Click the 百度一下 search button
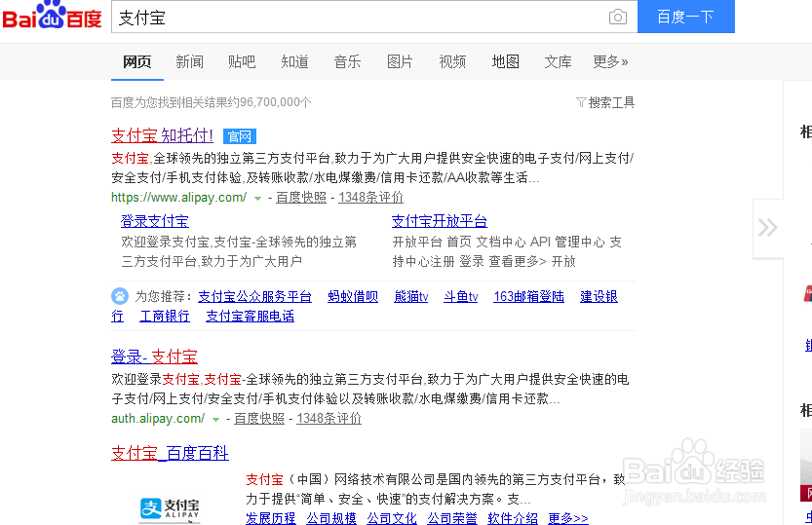 [685, 17]
